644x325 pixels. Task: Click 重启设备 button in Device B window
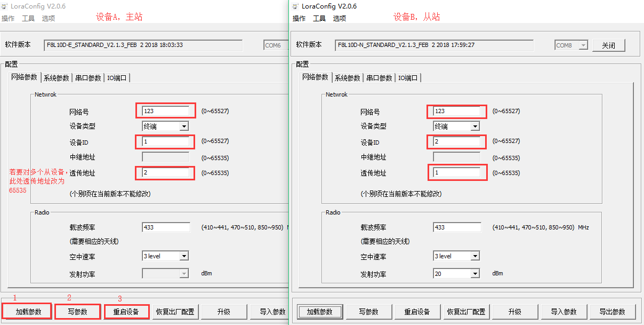click(417, 312)
